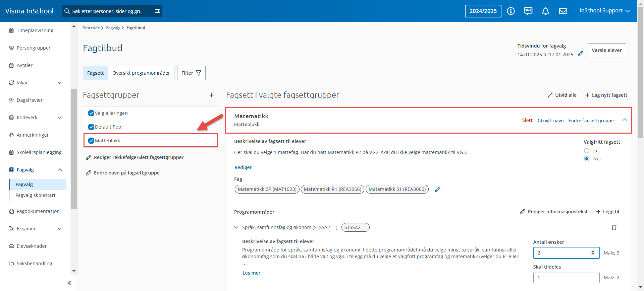Click Endre navn på fagsettgruppe

click(x=123, y=173)
